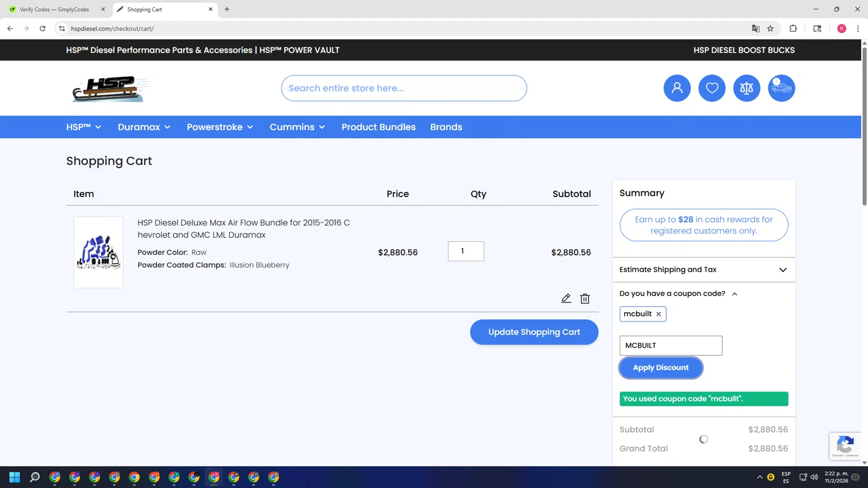Viewport: 868px width, 488px height.
Task: Open the translate page icon
Action: [x=755, y=28]
